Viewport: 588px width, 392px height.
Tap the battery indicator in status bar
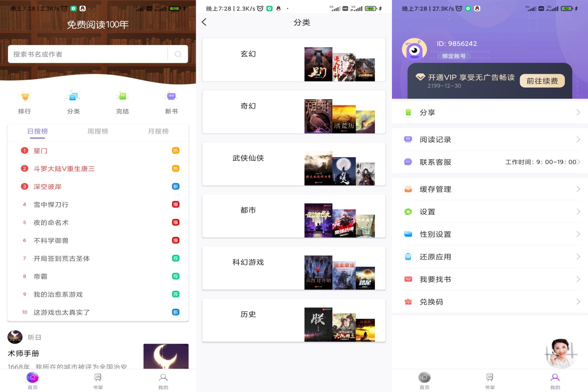coord(175,9)
